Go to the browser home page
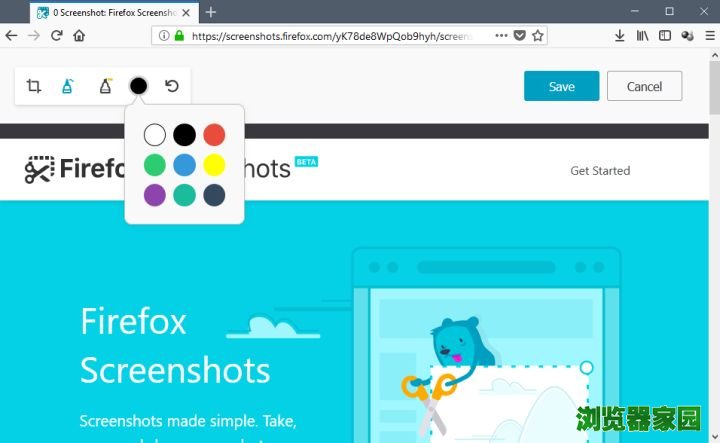720x443 pixels. pyautogui.click(x=79, y=35)
